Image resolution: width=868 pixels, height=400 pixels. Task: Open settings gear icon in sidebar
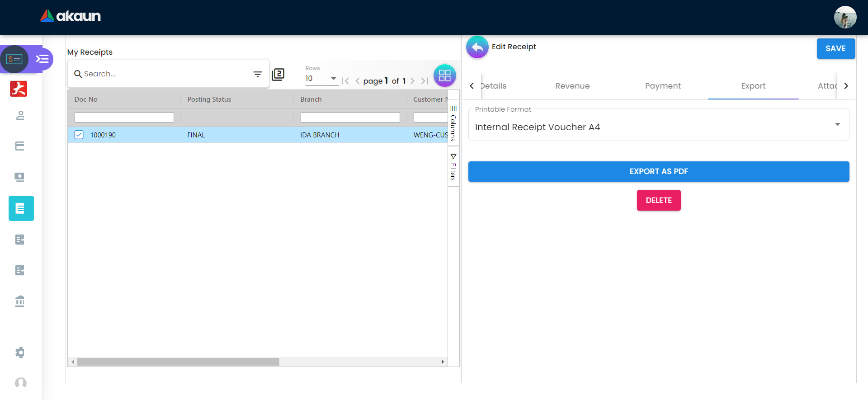click(x=20, y=353)
